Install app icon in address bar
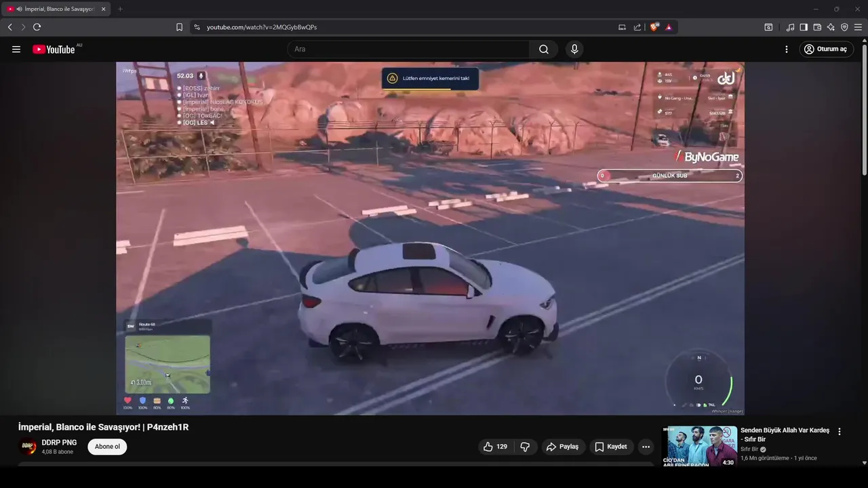The height and width of the screenshot is (488, 868). tap(622, 27)
